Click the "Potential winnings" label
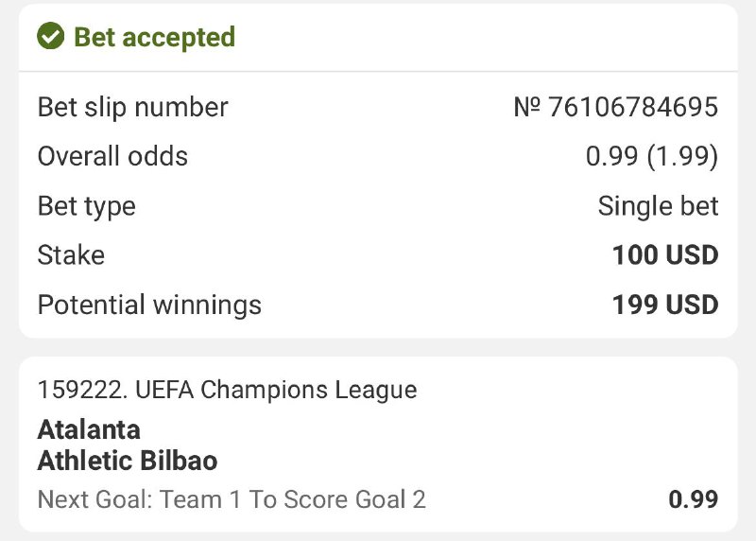The image size is (756, 541). pos(149,305)
